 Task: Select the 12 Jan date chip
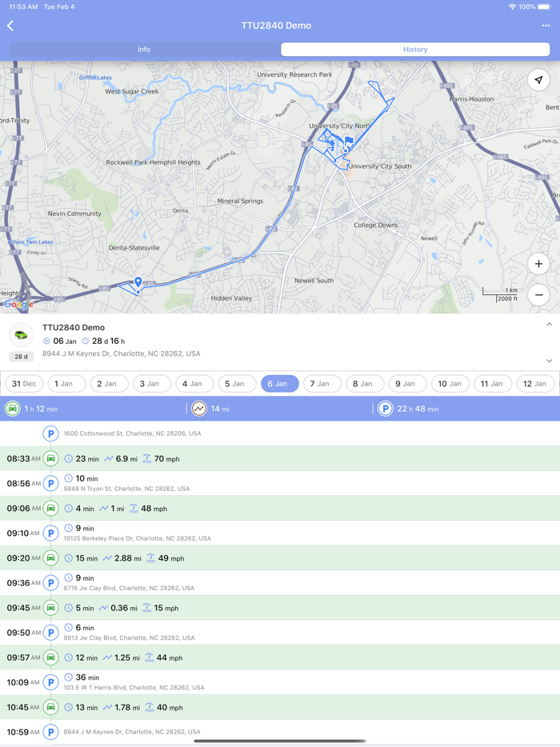536,384
